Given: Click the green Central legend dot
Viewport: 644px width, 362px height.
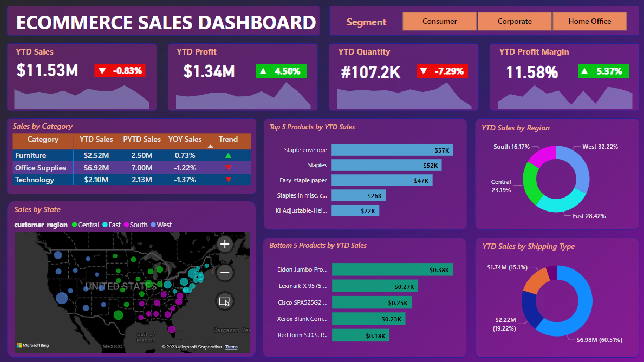Looking at the screenshot, I should pos(74,225).
